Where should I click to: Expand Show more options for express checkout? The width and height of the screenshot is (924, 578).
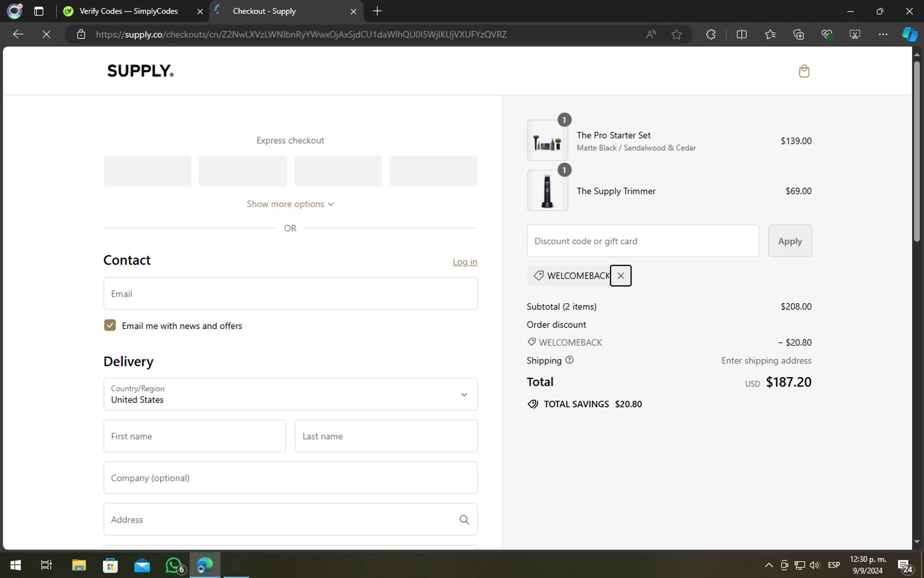(290, 204)
